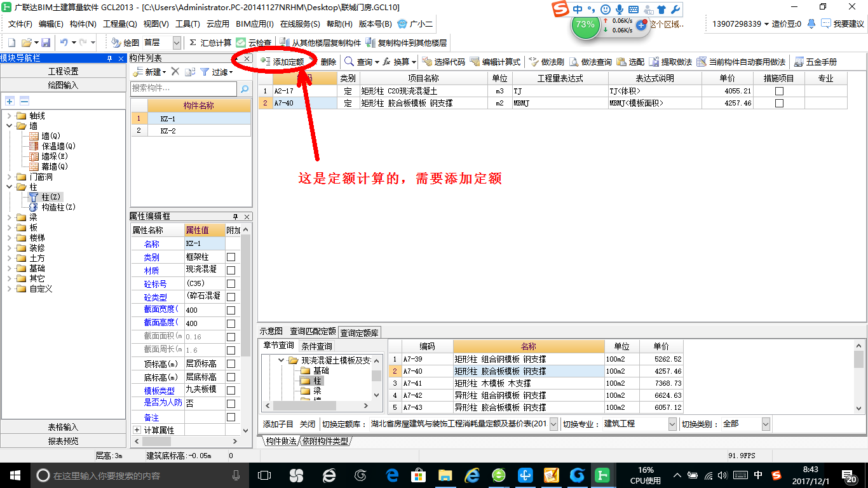The width and height of the screenshot is (868, 488).
Task: Expand the 梁 tree node
Action: tap(9, 217)
